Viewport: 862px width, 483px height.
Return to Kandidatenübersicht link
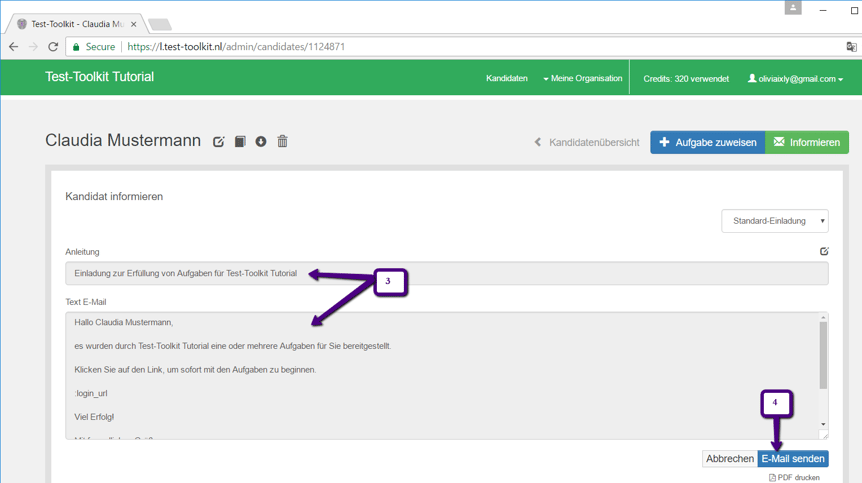[x=587, y=142]
